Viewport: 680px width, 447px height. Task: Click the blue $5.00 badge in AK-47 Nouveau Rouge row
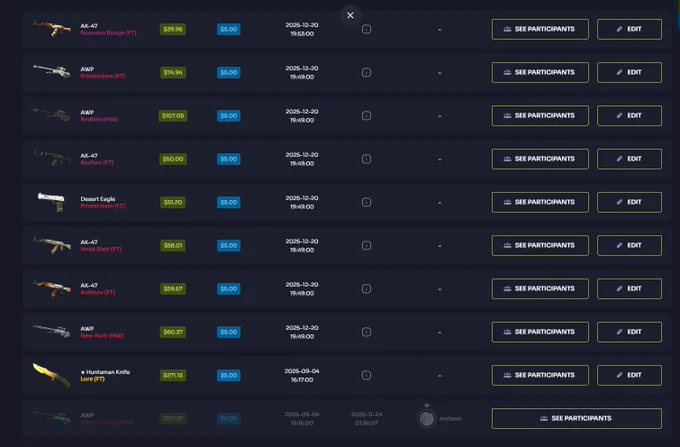tap(229, 29)
